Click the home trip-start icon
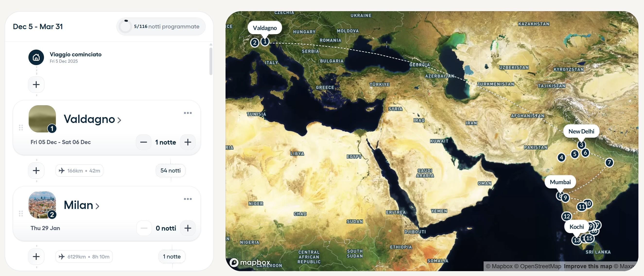 click(36, 57)
